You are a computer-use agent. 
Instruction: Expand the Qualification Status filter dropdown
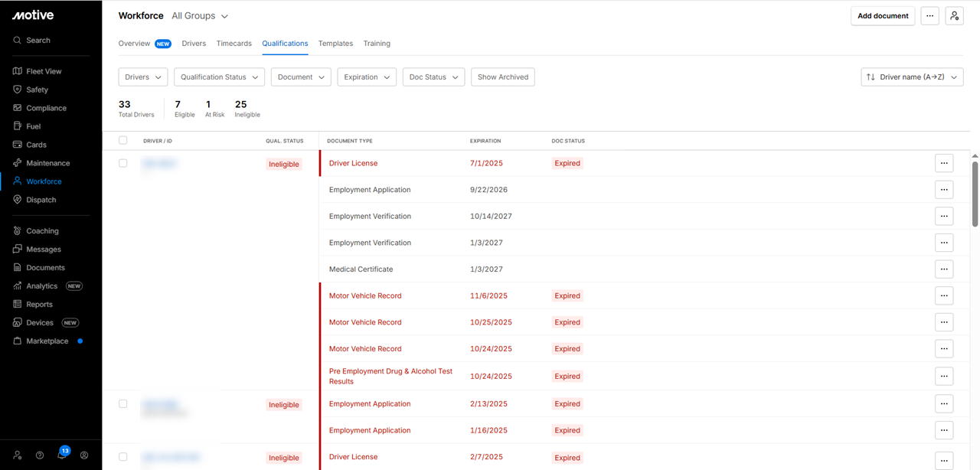point(219,77)
